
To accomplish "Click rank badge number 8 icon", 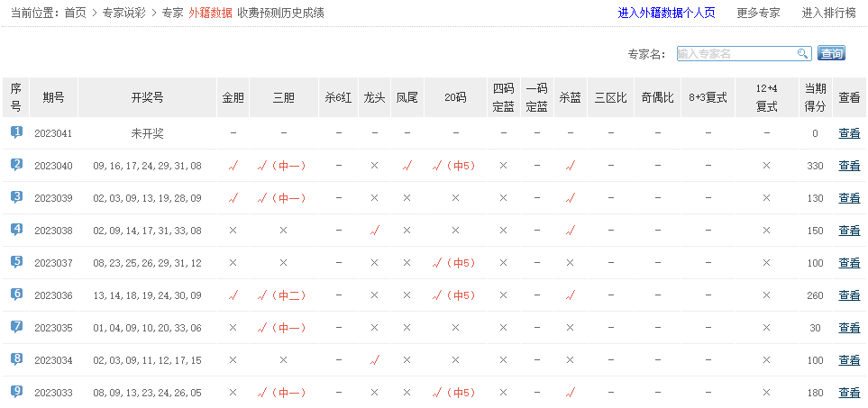I will click(16, 359).
